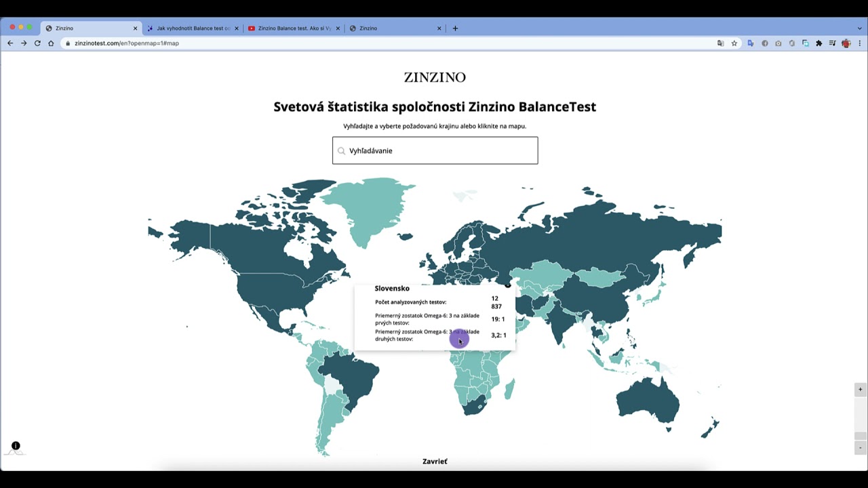Click the '19: 1' ratio value

498,319
